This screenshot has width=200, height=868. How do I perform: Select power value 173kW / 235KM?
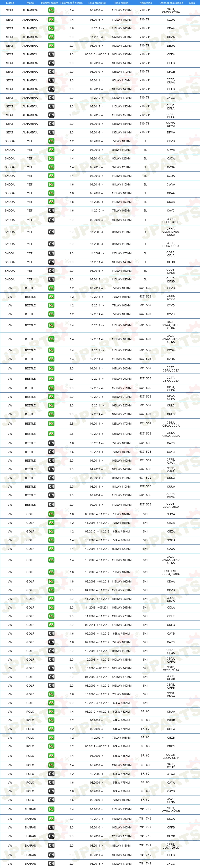pos(122,625)
